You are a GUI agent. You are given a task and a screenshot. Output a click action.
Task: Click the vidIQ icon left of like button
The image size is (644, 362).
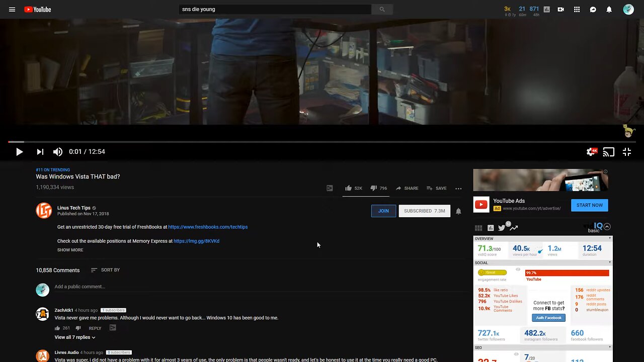[x=330, y=188]
